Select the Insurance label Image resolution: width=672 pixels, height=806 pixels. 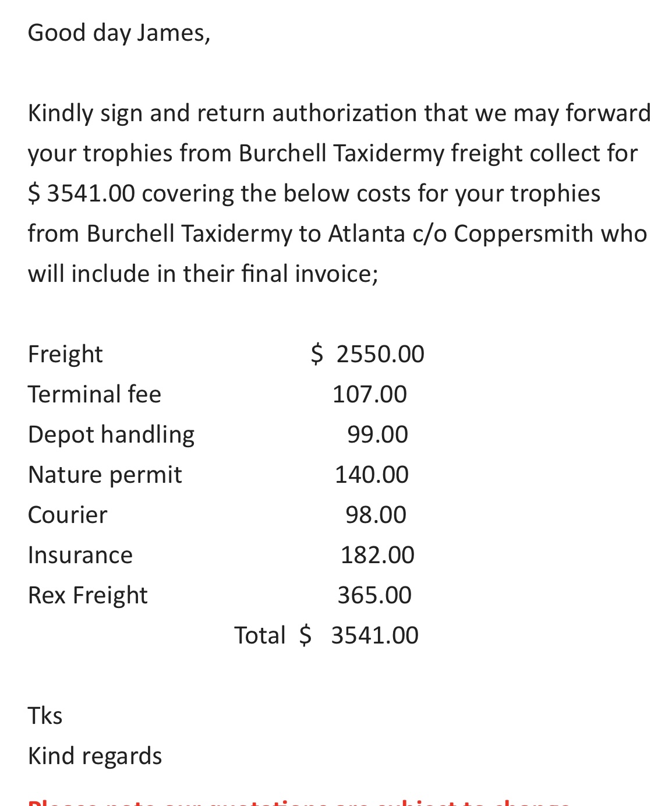tap(80, 556)
